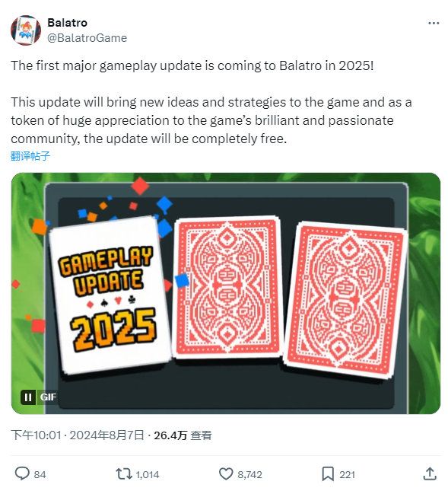Open the Balatro display name link
The image size is (448, 491).
pyautogui.click(x=67, y=23)
